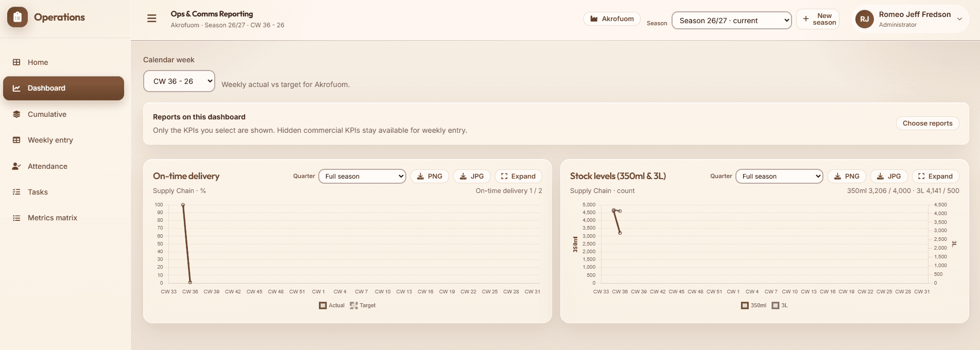Click the Metrics matrix list icon
Image resolution: width=980 pixels, height=350 pixels.
[x=16, y=218]
